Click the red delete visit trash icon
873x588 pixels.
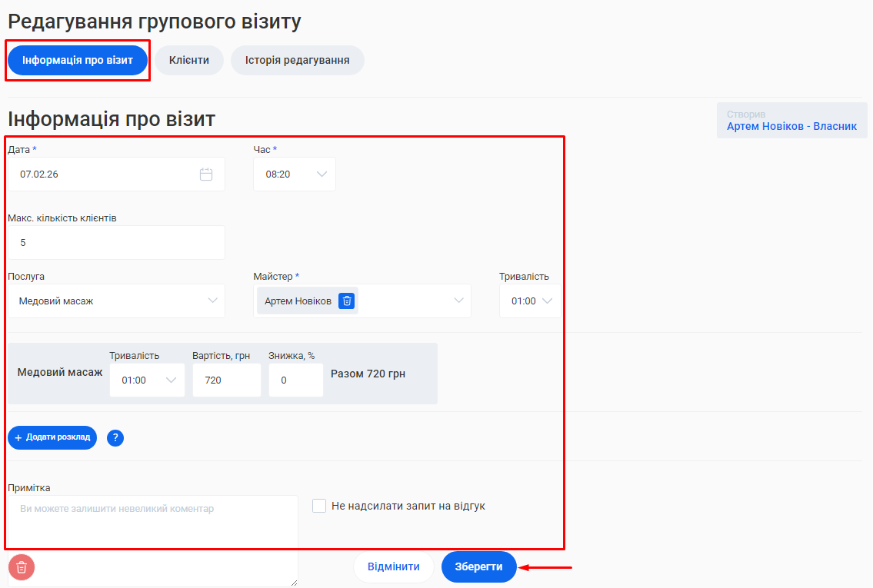tap(22, 567)
